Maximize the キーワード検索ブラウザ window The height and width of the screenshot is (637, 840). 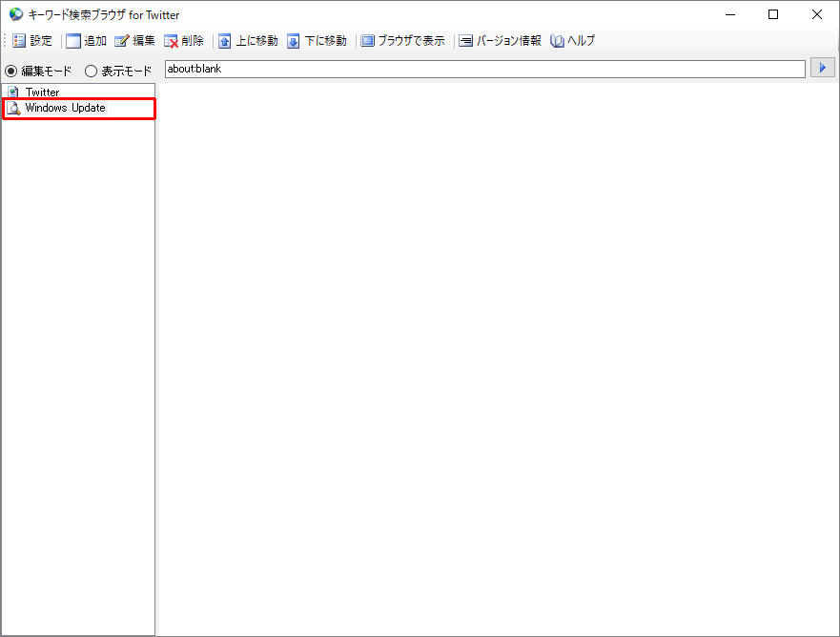pos(773,14)
